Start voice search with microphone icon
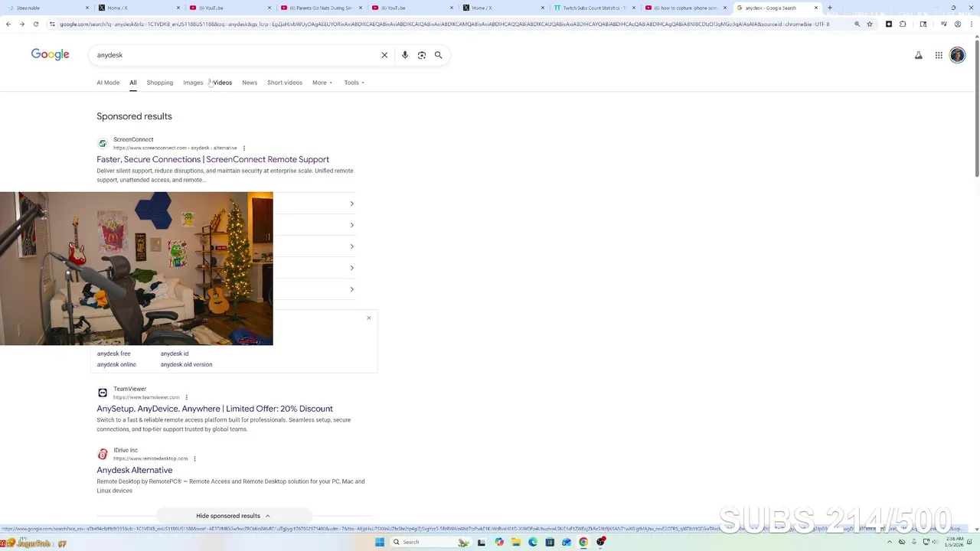The image size is (980, 551). (404, 55)
